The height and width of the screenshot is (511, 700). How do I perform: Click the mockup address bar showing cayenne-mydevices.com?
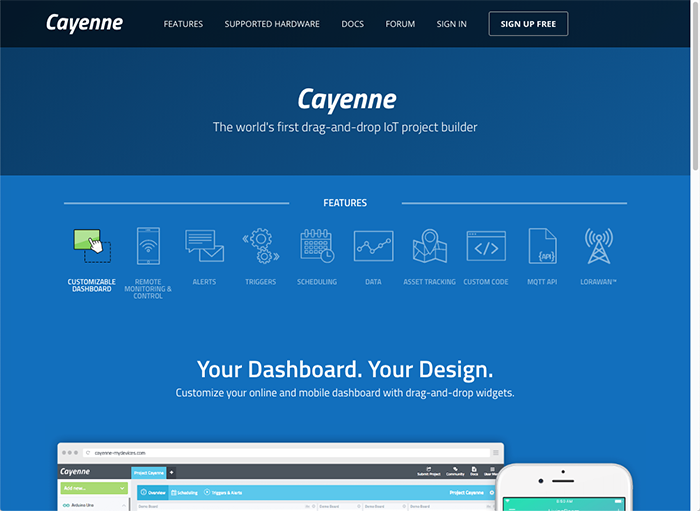tap(286, 453)
